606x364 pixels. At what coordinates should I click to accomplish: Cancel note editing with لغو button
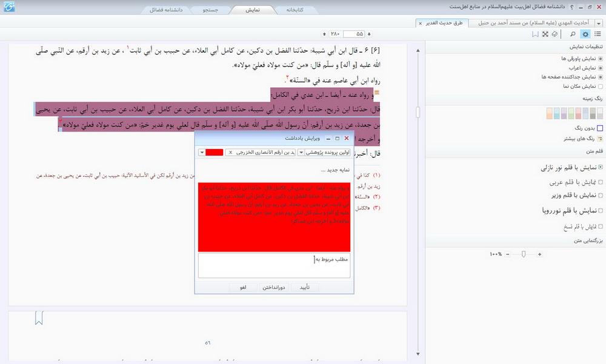(243, 287)
